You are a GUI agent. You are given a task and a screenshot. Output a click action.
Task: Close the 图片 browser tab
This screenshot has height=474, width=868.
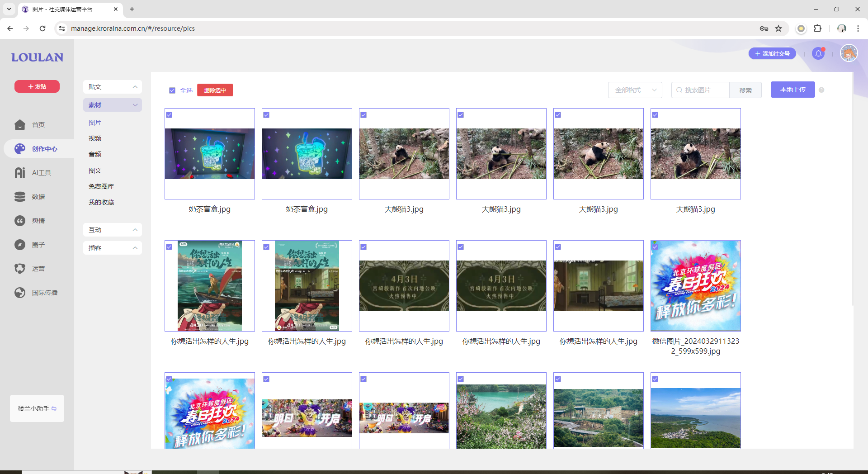point(116,9)
